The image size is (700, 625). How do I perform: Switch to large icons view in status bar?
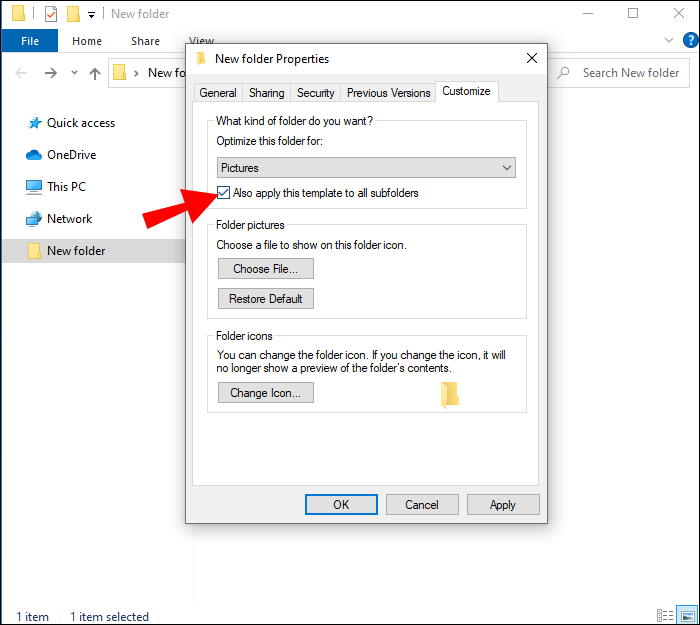click(x=687, y=615)
